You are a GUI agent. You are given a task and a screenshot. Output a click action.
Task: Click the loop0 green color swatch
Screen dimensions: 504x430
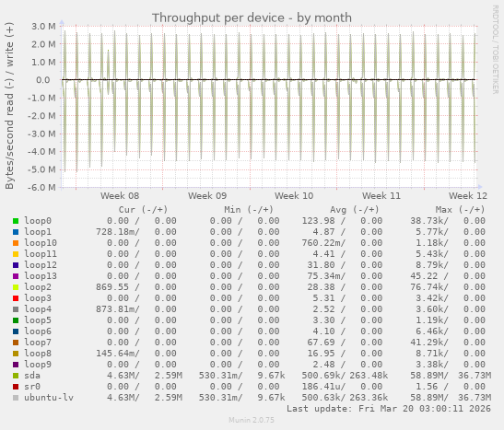tap(16, 221)
